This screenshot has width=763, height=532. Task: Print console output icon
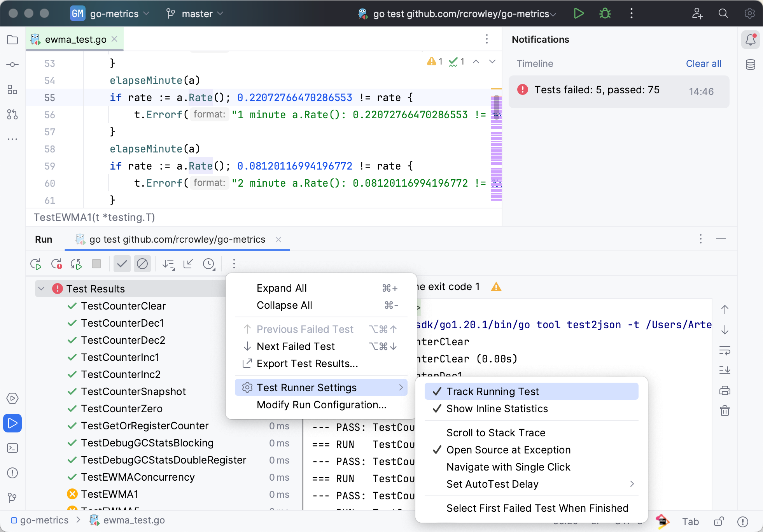[724, 390]
